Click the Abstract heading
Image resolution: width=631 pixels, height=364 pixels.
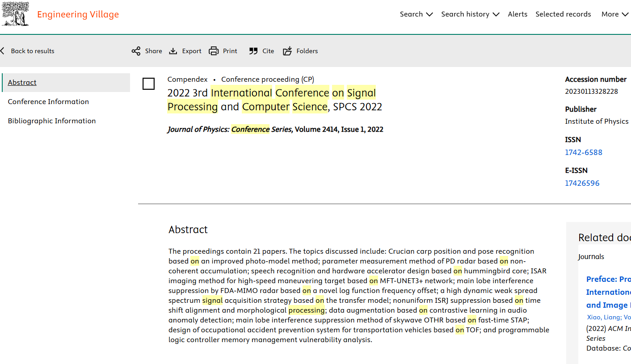coord(188,230)
